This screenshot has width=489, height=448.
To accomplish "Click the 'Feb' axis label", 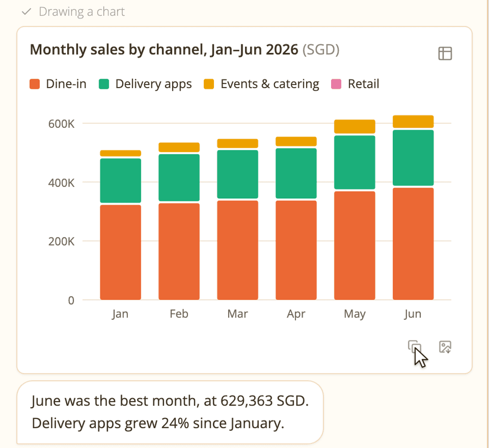I will click(x=179, y=314).
